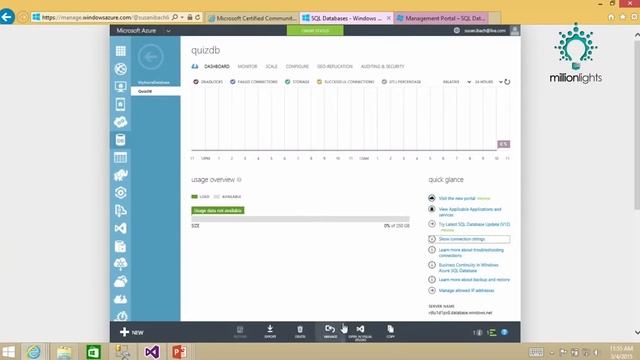The height and width of the screenshot is (360, 640).
Task: Open the Service Bus icon in sidebar
Action: (x=120, y=211)
